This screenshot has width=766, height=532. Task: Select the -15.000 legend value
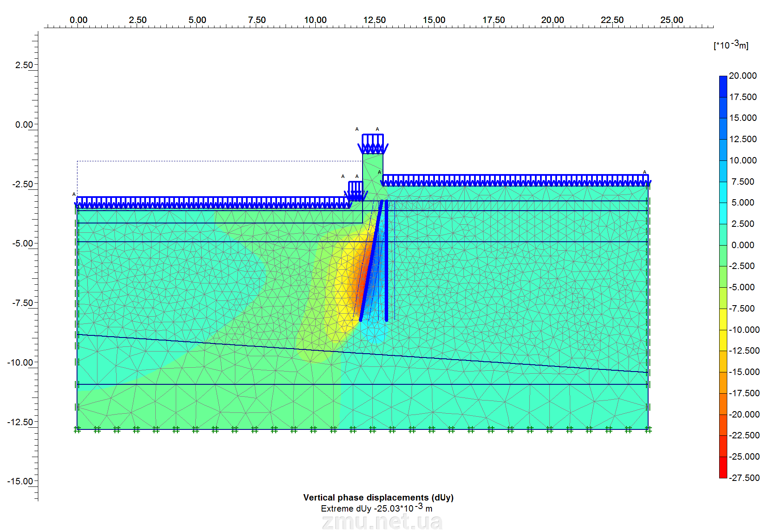point(744,372)
